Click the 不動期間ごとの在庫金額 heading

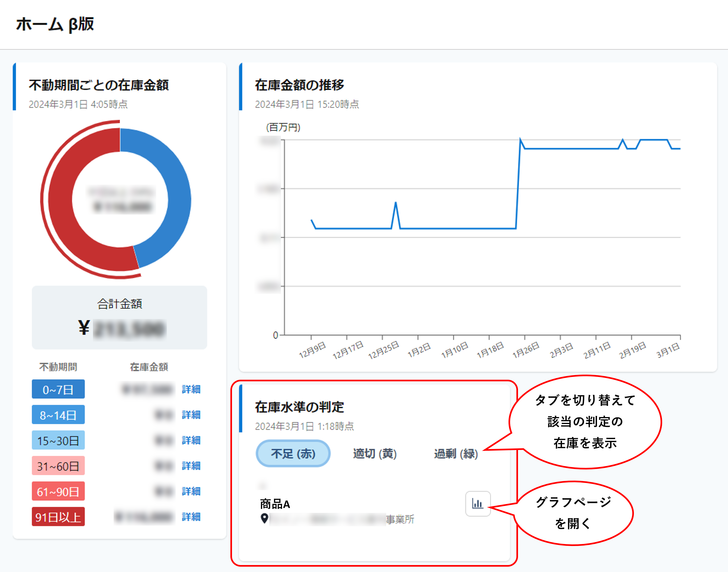(x=99, y=85)
